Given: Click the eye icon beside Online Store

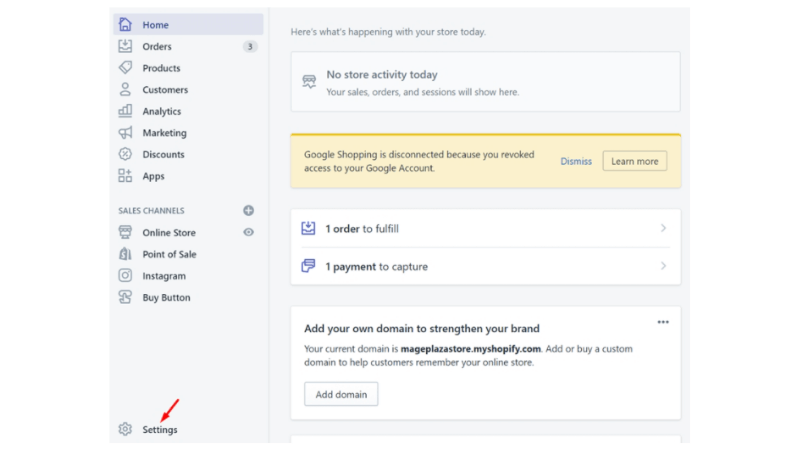Looking at the screenshot, I should point(248,232).
